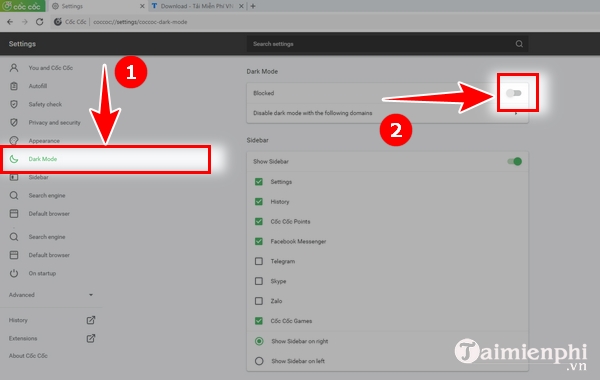The height and width of the screenshot is (380, 600).
Task: Open the On startup section
Action: coord(42,273)
